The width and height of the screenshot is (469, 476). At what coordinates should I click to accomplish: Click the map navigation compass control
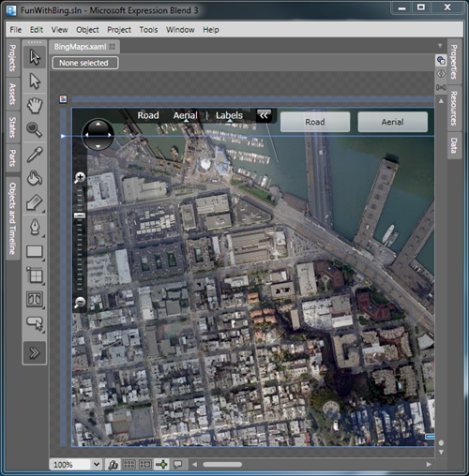tap(98, 135)
